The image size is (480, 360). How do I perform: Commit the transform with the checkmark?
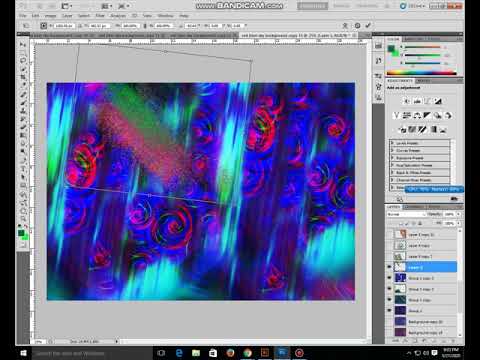368,25
